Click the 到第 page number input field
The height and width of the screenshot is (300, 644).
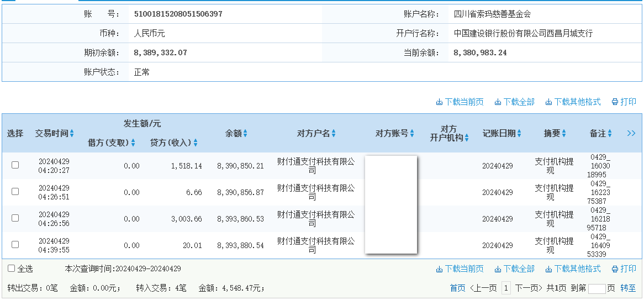point(597,289)
